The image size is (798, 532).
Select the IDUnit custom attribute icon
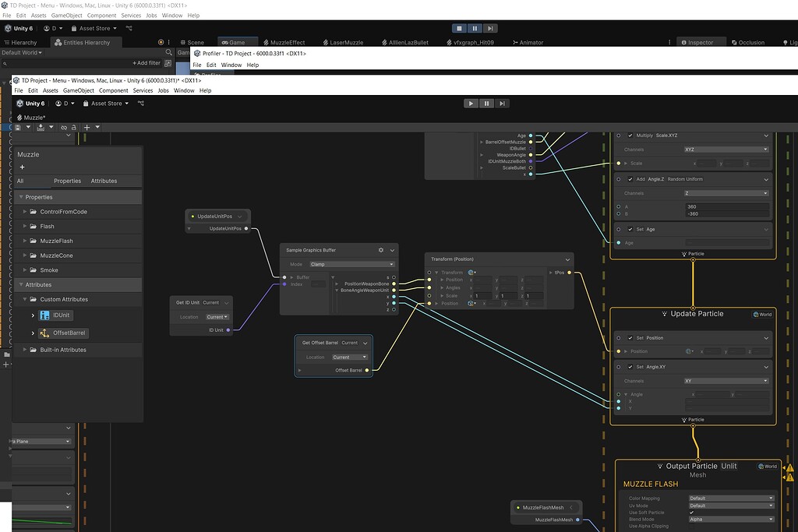click(44, 315)
